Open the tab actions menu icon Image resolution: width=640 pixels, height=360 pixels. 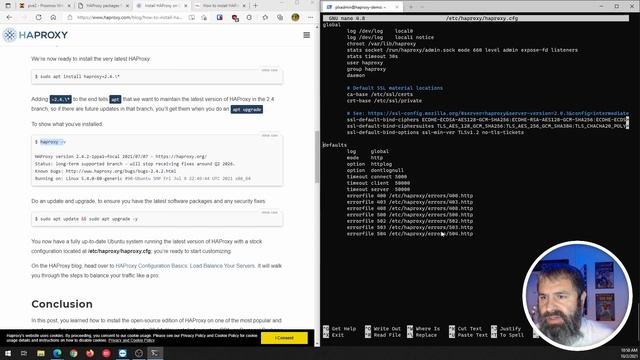pos(8,6)
